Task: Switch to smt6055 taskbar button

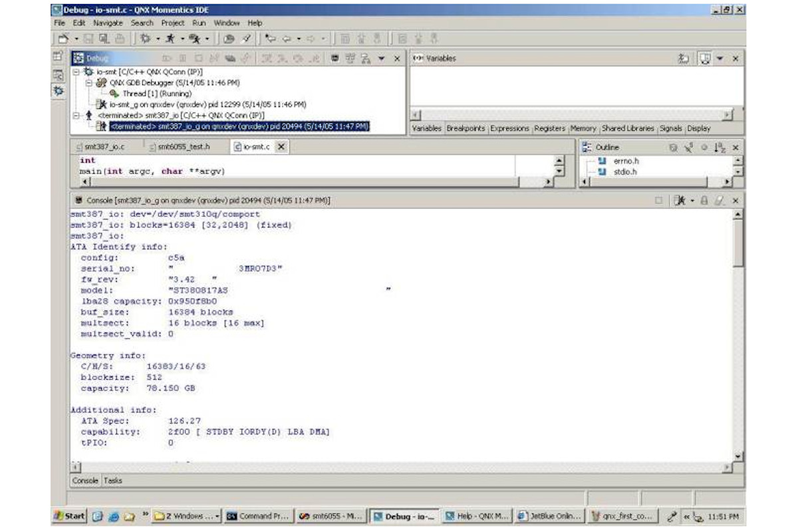Action: coord(331,516)
